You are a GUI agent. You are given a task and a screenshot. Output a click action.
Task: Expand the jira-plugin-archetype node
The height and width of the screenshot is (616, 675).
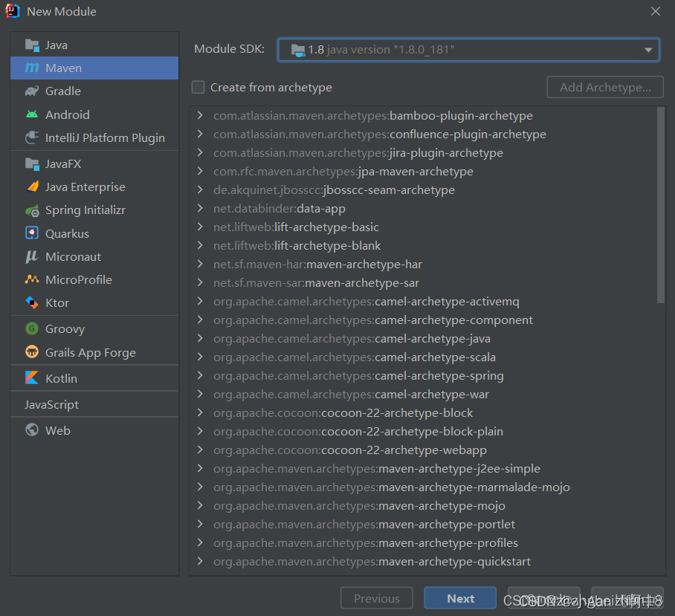coord(199,152)
